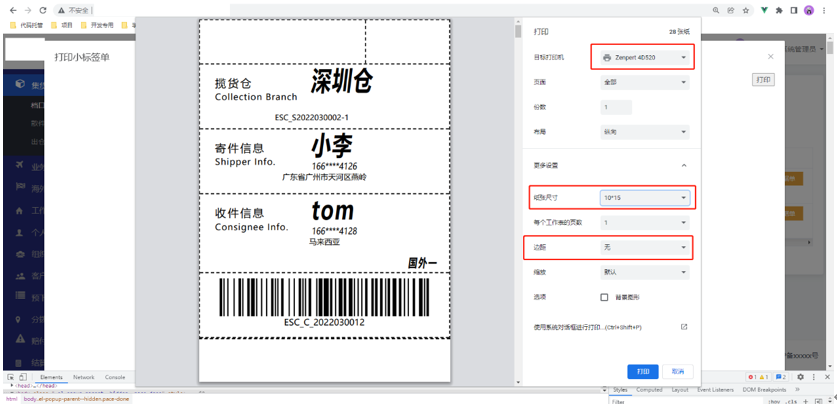Click the 份数 copies input field

(x=616, y=107)
